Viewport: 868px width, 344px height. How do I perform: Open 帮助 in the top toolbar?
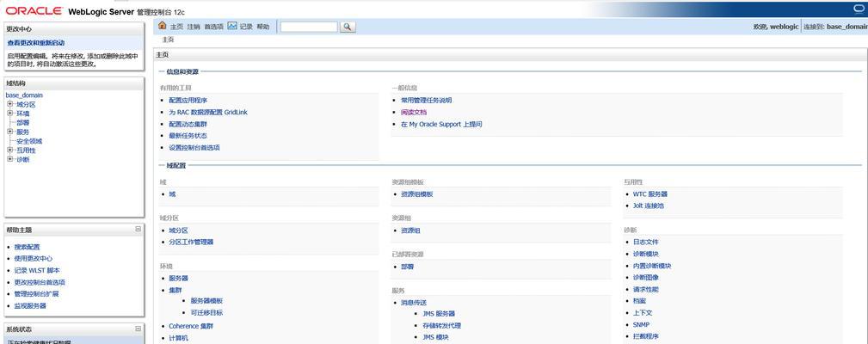(263, 27)
